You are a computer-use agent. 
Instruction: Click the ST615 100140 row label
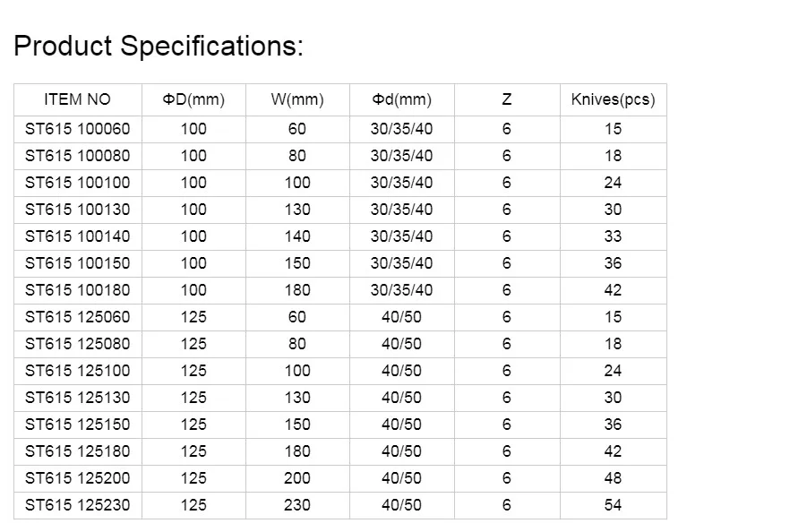tap(78, 236)
